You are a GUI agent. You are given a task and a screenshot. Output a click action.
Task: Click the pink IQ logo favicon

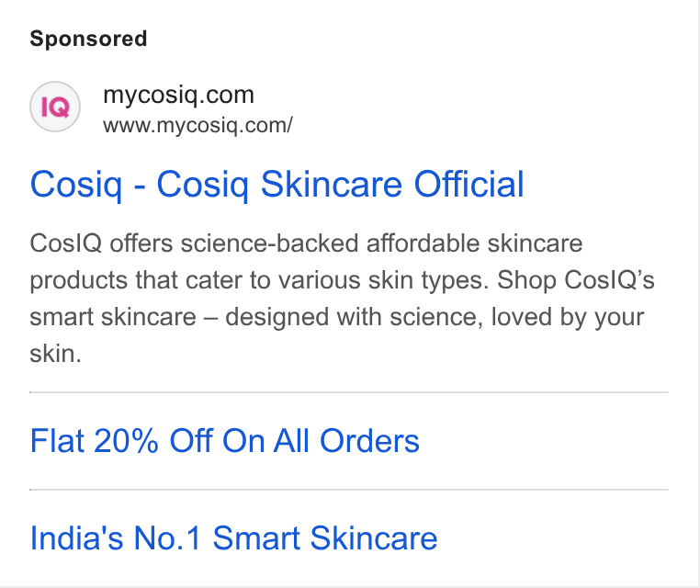55,107
